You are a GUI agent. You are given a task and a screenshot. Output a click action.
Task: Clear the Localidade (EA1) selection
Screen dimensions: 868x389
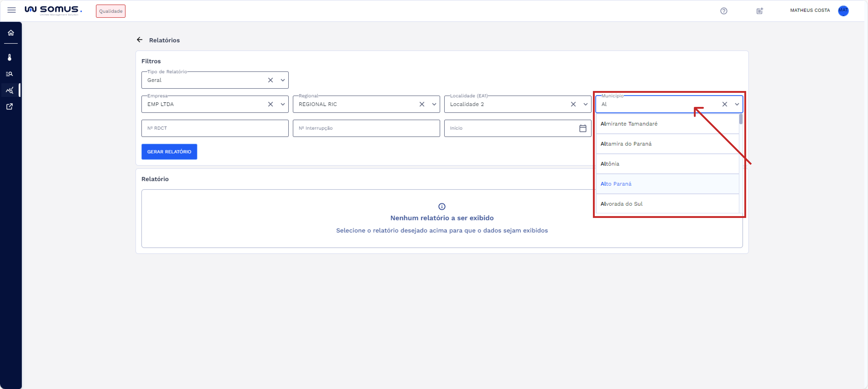point(573,104)
